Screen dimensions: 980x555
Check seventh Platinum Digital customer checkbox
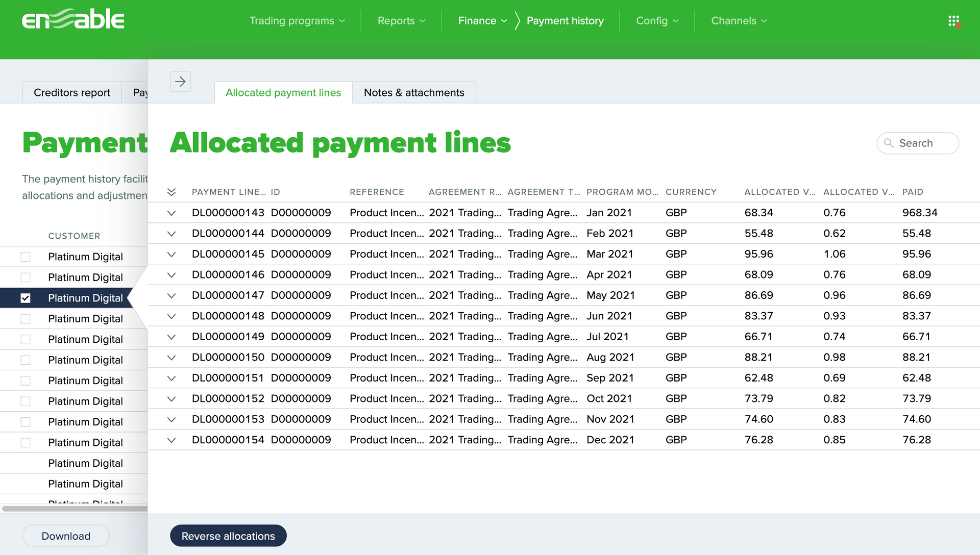[26, 381]
